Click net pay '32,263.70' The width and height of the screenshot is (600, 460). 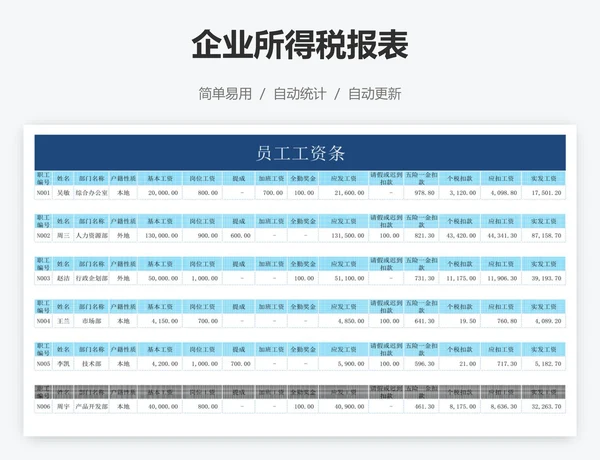point(546,406)
